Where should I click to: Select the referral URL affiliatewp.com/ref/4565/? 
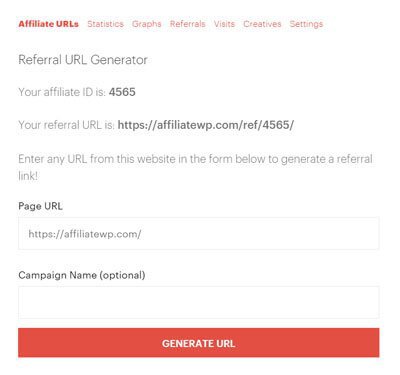pyautogui.click(x=206, y=125)
